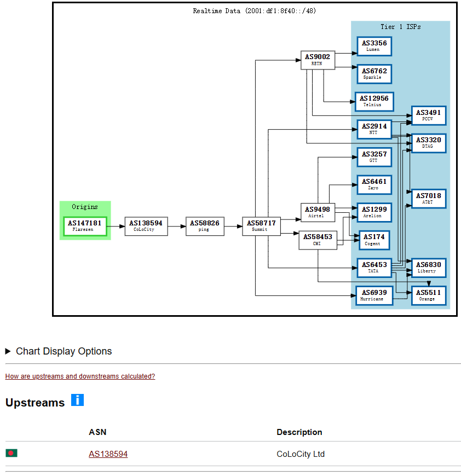
Task: Click the AS2914 NTT node
Action: coord(374,129)
